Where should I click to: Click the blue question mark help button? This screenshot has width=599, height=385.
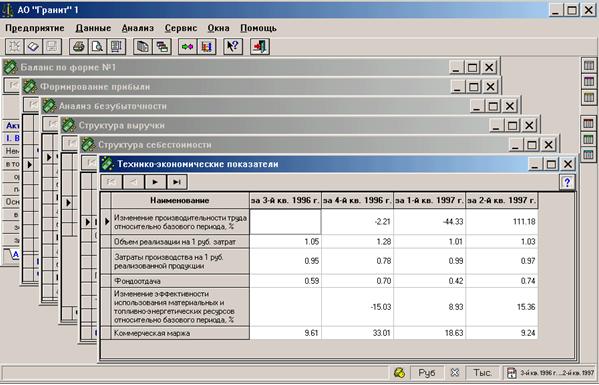(567, 182)
